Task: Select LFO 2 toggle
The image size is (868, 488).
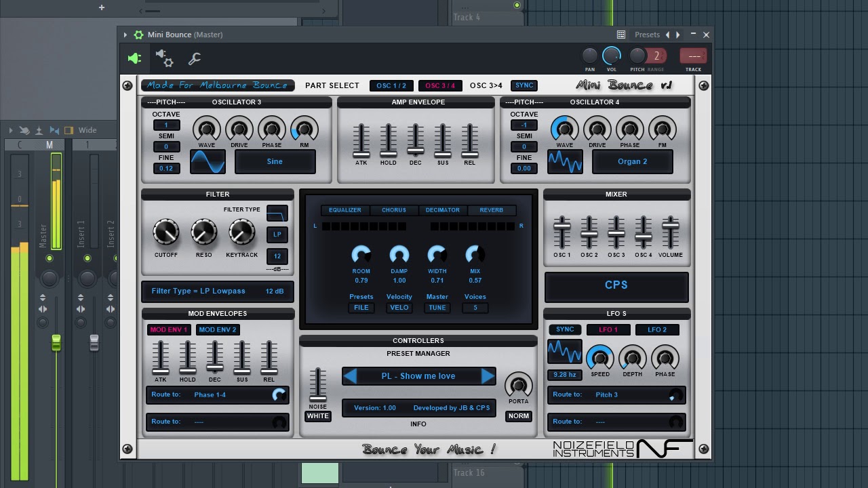Action: coord(657,330)
